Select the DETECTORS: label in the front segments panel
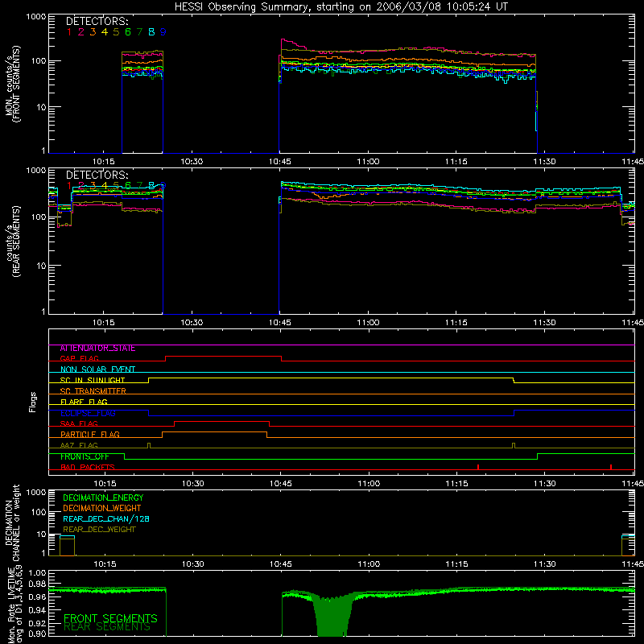644x644 pixels. coord(97,22)
